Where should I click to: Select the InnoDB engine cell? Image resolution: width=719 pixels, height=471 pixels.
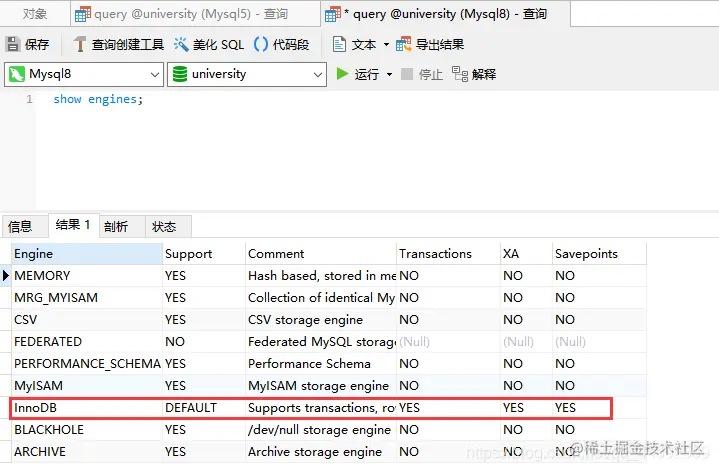[x=87, y=408]
